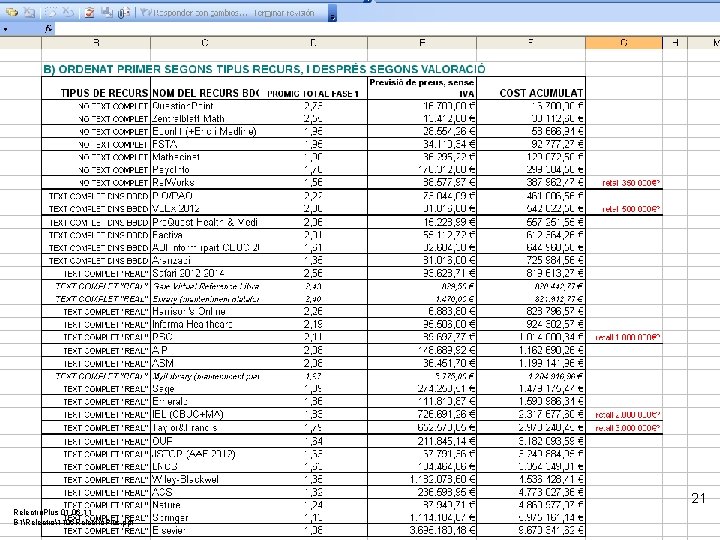This screenshot has width=720, height=540.
Task: Click the 'Elsevier' cell
Action: (x=205, y=530)
